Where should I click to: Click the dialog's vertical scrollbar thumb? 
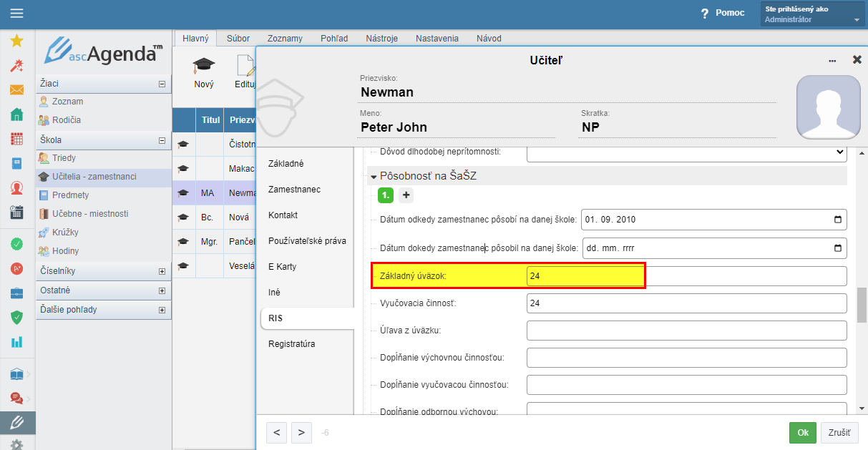point(862,305)
